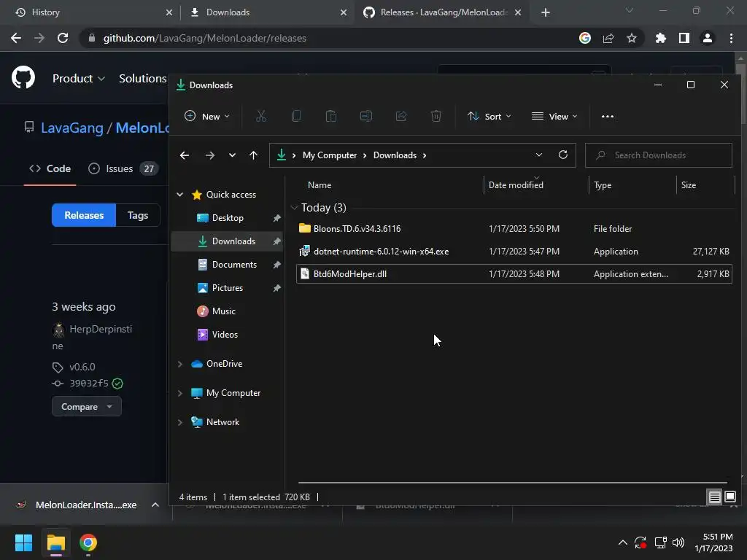Open GitHub home logo
Image resolution: width=747 pixels, height=560 pixels.
pyautogui.click(x=23, y=78)
